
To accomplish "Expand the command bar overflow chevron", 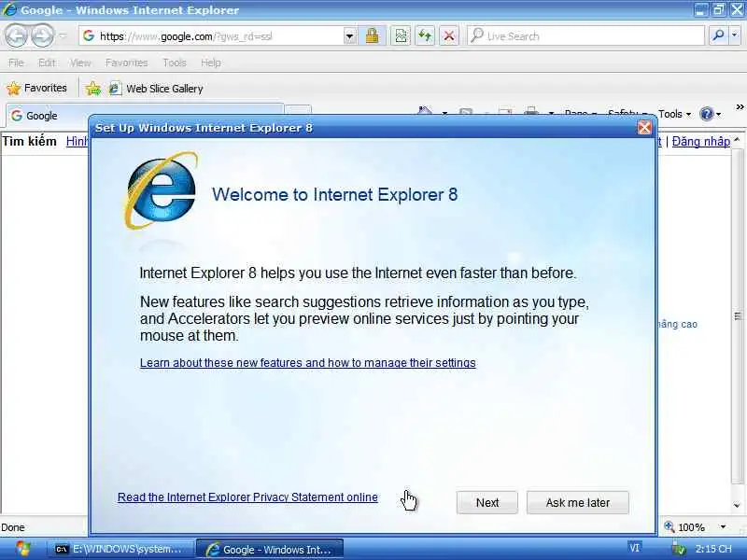I will click(x=740, y=107).
